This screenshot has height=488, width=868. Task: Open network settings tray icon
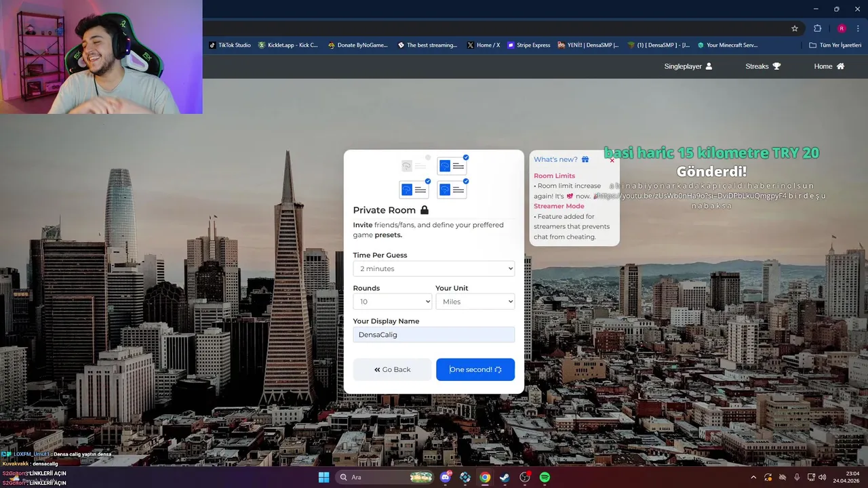(x=811, y=477)
